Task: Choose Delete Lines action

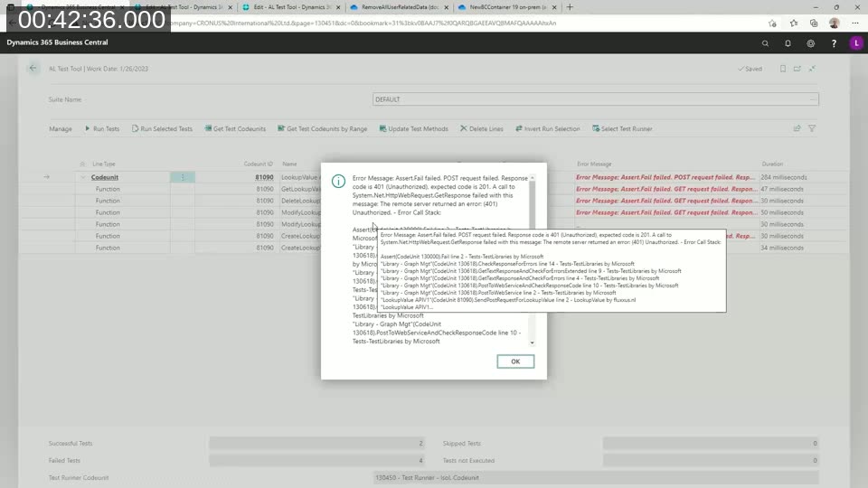Action: click(x=482, y=129)
